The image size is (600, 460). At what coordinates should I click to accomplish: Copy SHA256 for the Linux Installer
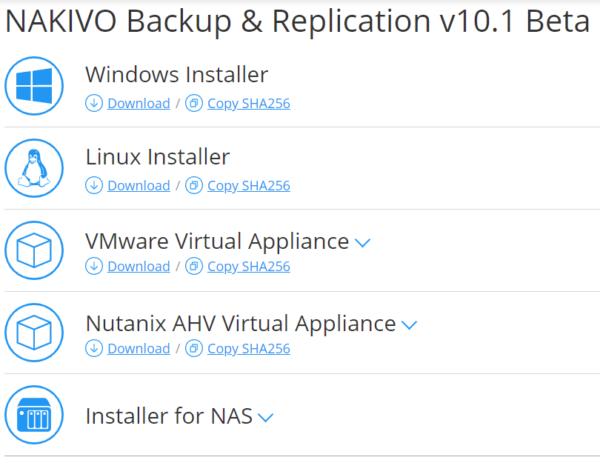point(248,185)
